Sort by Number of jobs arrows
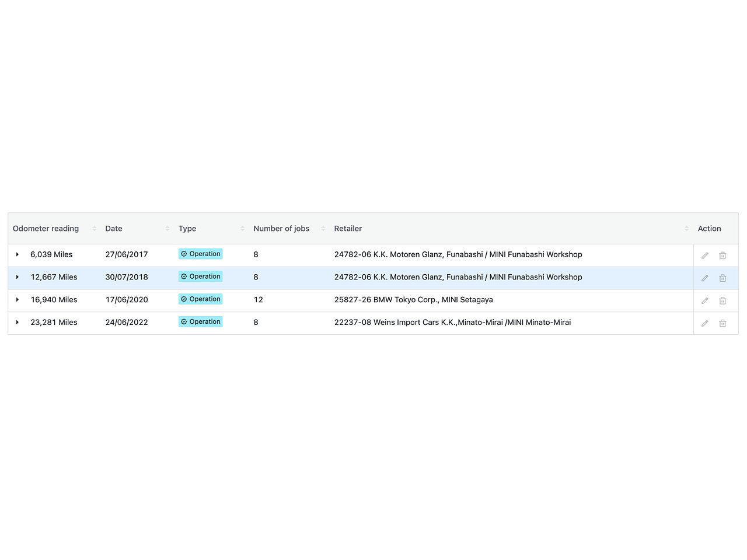747x560 pixels. [x=323, y=229]
